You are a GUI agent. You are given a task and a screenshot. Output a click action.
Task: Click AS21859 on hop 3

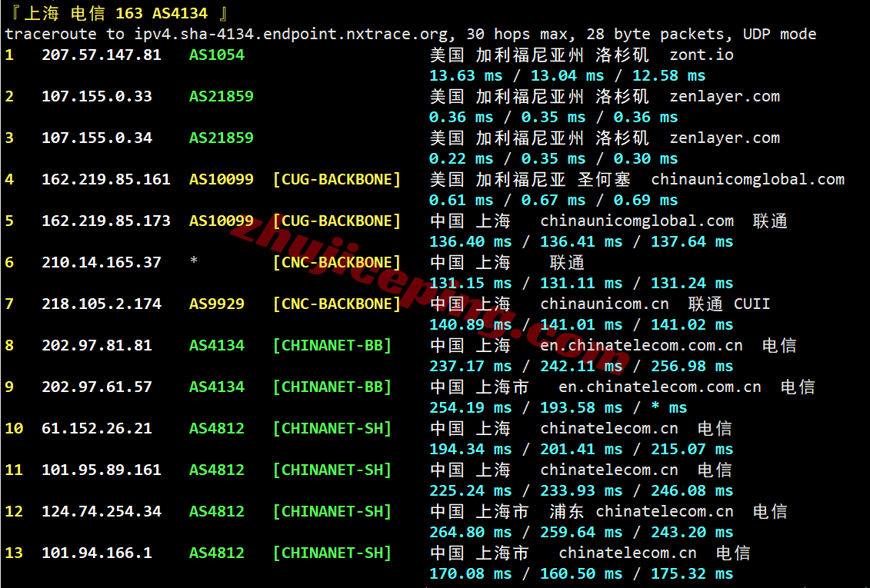tap(222, 138)
